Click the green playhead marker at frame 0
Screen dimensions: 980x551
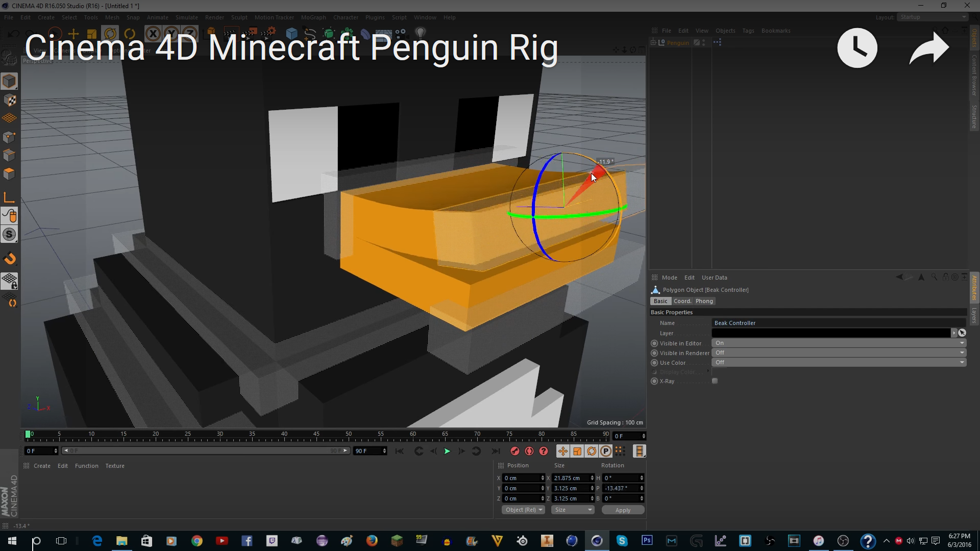tap(28, 434)
